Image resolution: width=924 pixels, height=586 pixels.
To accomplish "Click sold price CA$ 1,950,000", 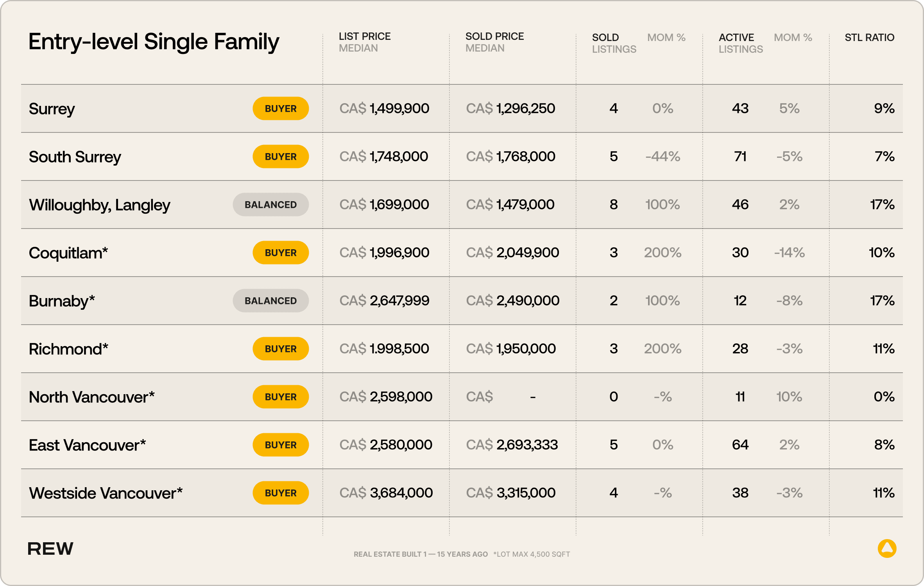I will coord(511,348).
